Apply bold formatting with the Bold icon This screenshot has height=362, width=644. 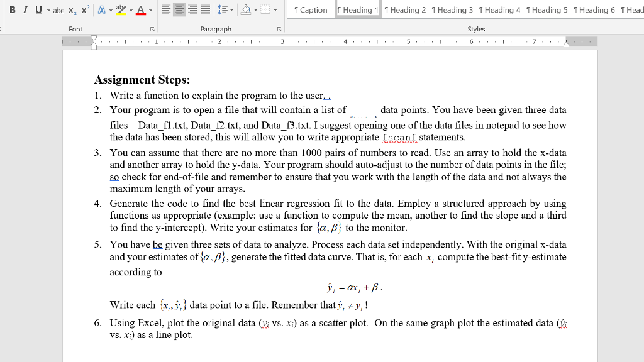[x=12, y=9]
